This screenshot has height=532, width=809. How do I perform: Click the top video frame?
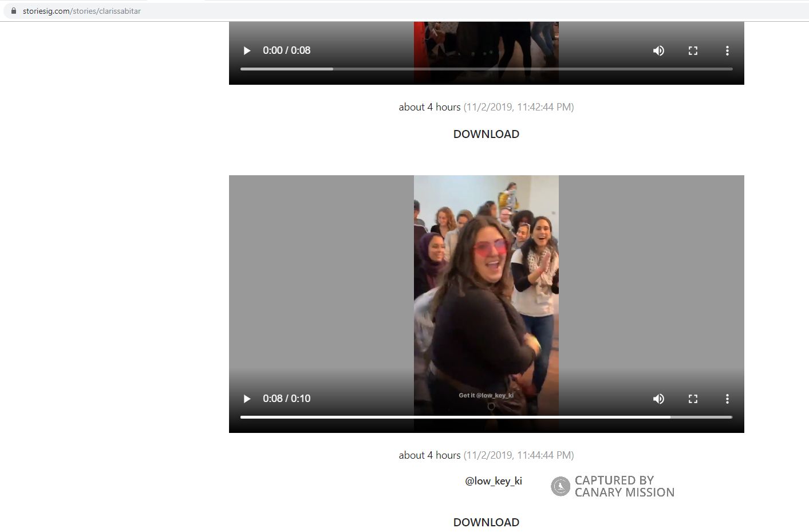tap(486, 34)
